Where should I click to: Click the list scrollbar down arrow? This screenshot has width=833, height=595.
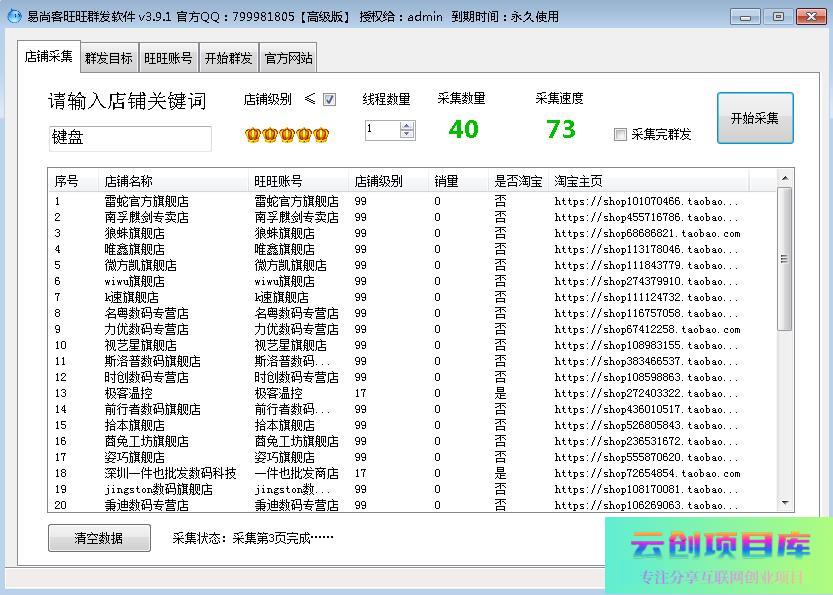pos(785,504)
